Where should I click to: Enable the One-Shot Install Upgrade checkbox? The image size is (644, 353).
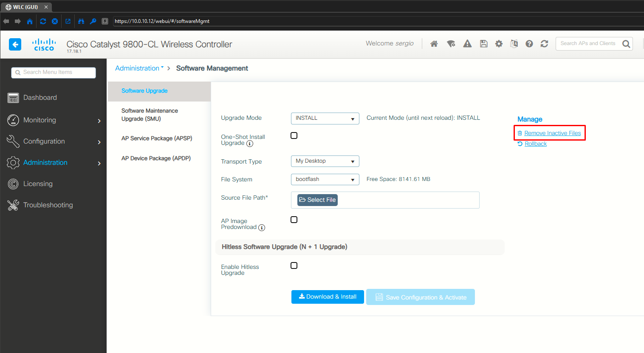pyautogui.click(x=294, y=136)
